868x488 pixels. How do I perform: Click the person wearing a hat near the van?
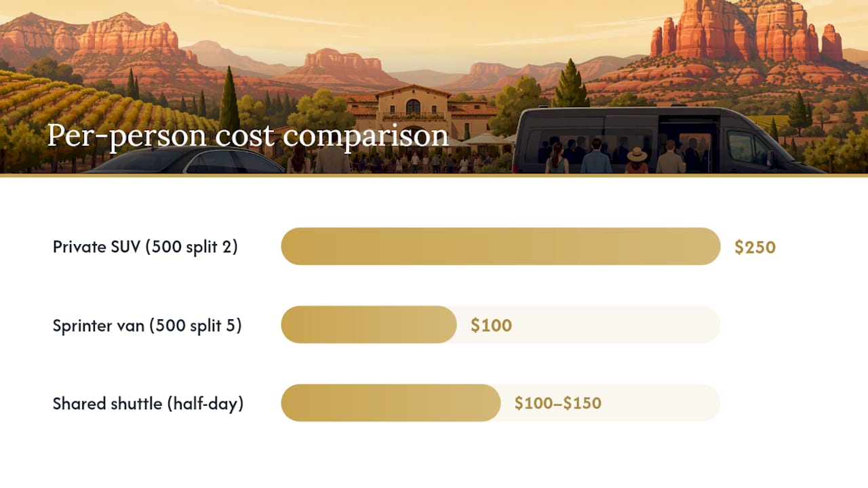[636, 161]
